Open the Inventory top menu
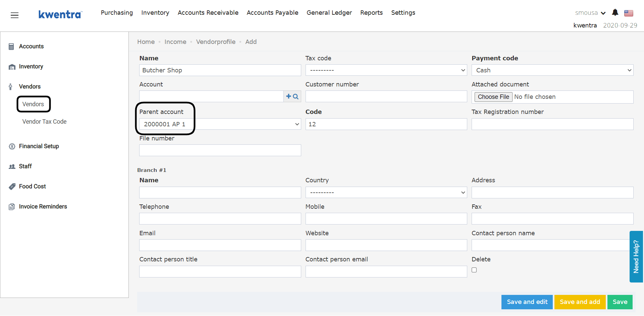Screen dimensions: 644x316 click(x=155, y=13)
